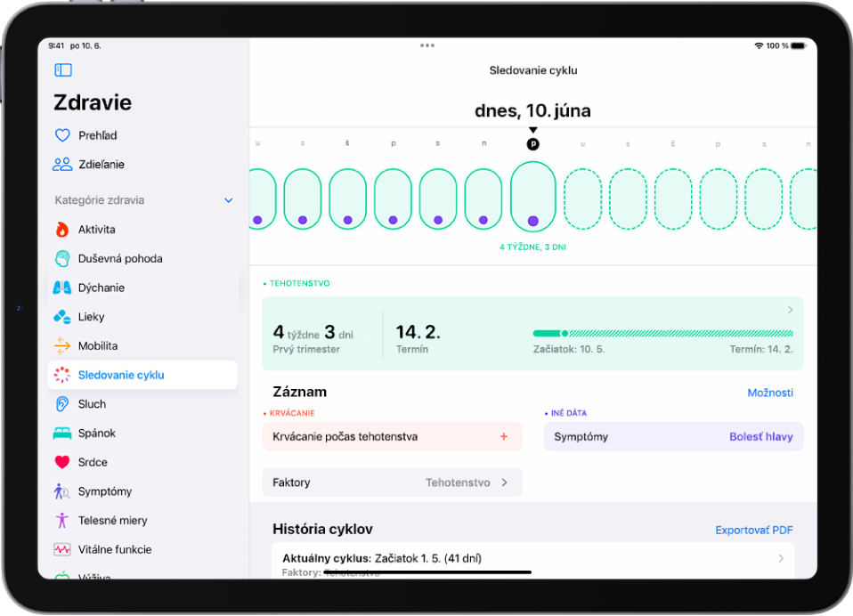This screenshot has width=853, height=616.
Task: Add bleeding with the plus icon
Action: (504, 436)
